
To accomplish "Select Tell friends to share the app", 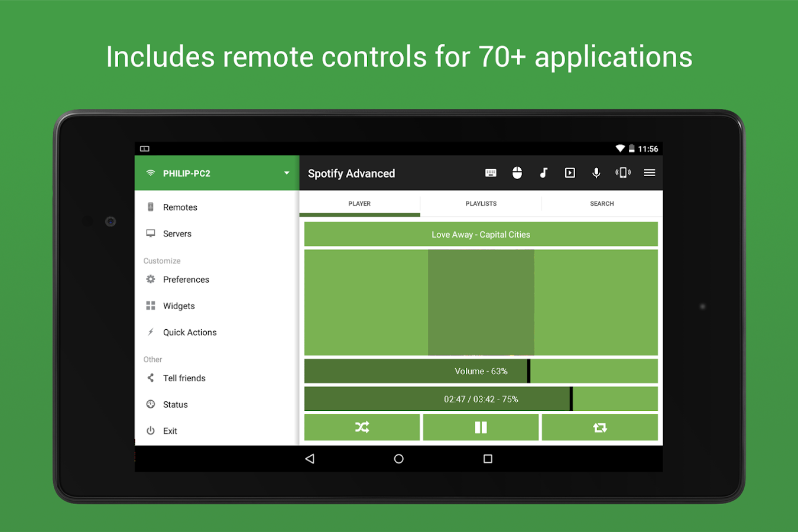I will (184, 378).
